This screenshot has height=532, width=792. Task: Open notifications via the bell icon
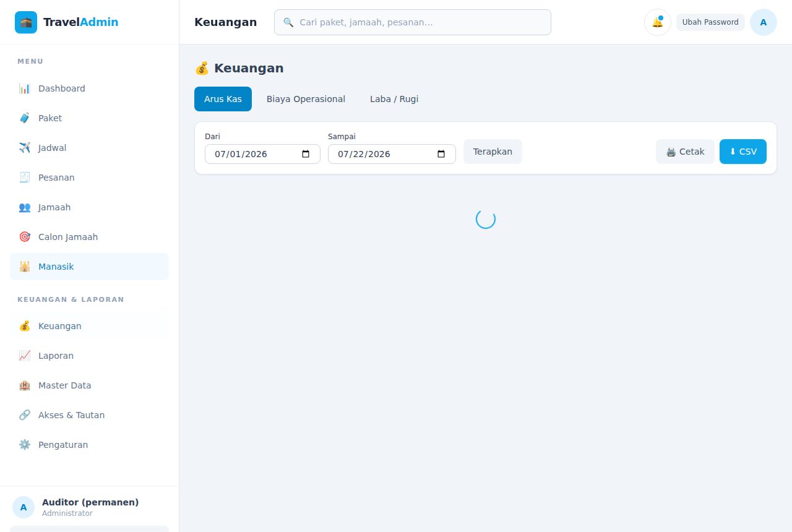(658, 22)
